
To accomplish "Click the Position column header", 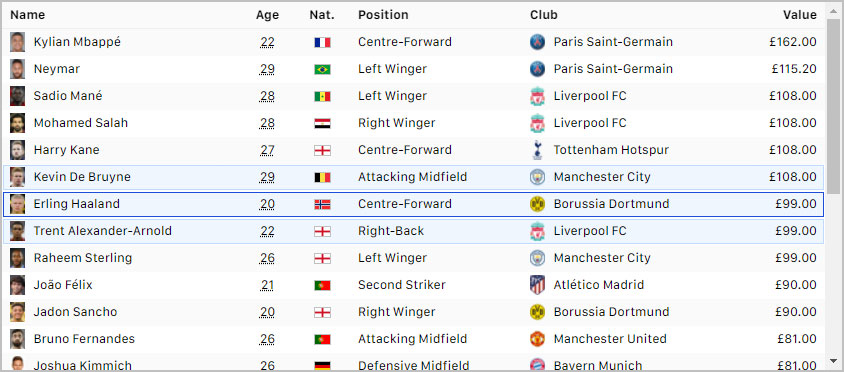I will click(x=383, y=15).
